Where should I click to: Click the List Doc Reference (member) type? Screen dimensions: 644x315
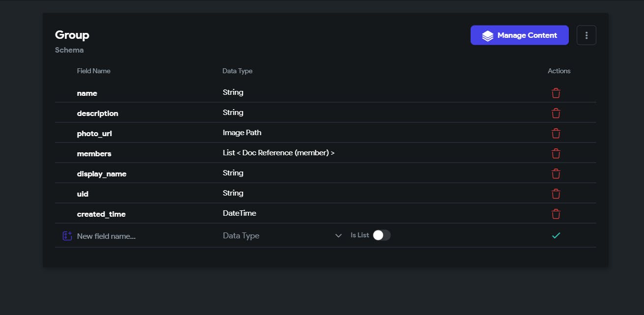(279, 153)
